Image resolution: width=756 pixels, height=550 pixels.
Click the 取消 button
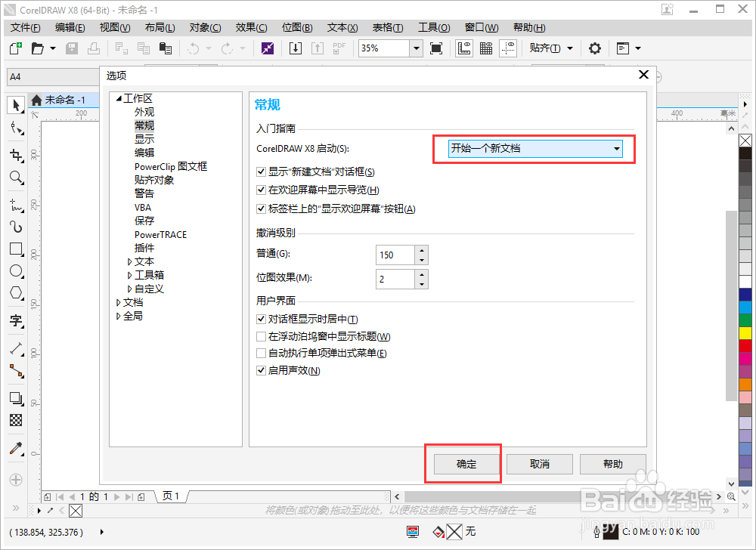[540, 465]
